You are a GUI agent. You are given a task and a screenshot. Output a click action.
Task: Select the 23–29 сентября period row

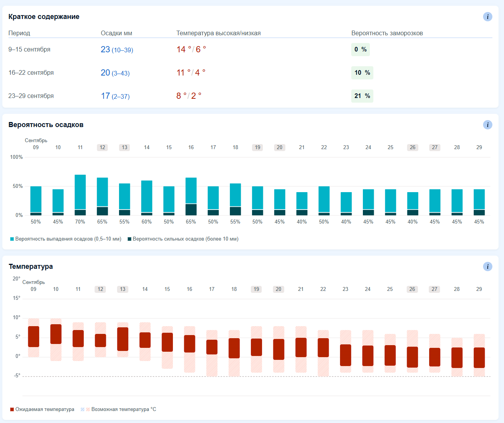click(250, 96)
